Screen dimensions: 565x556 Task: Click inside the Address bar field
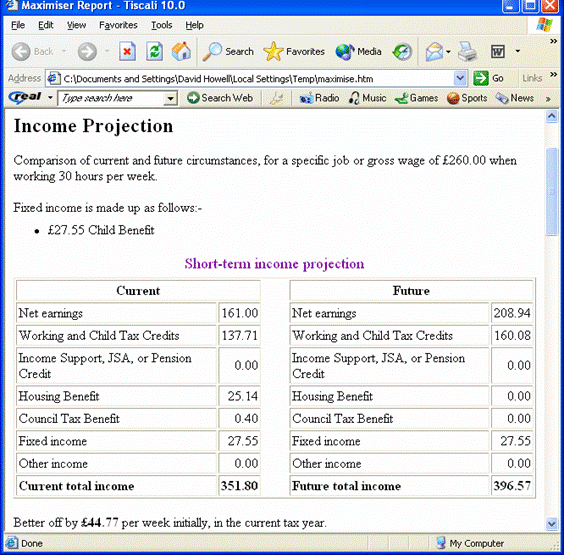point(257,79)
